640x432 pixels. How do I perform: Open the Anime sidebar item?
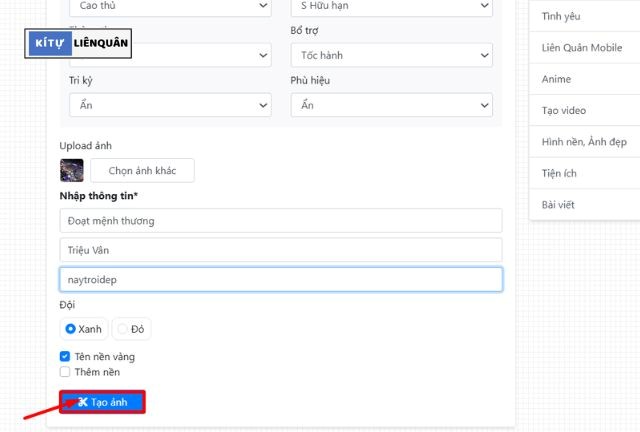coord(556,79)
